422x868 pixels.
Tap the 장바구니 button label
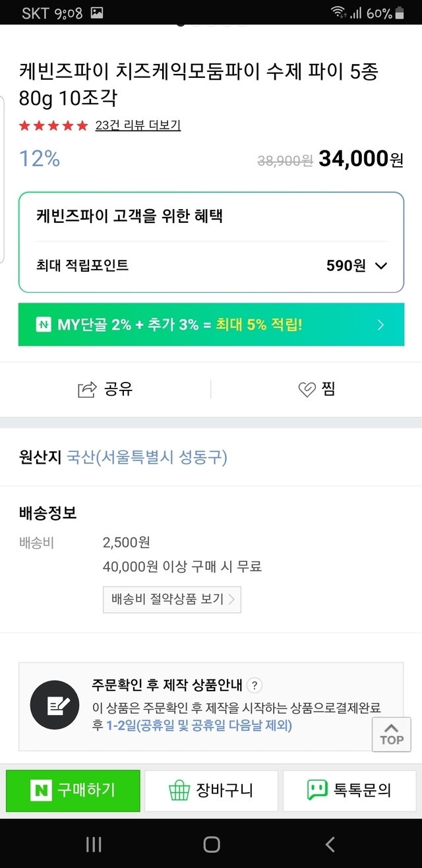224,790
